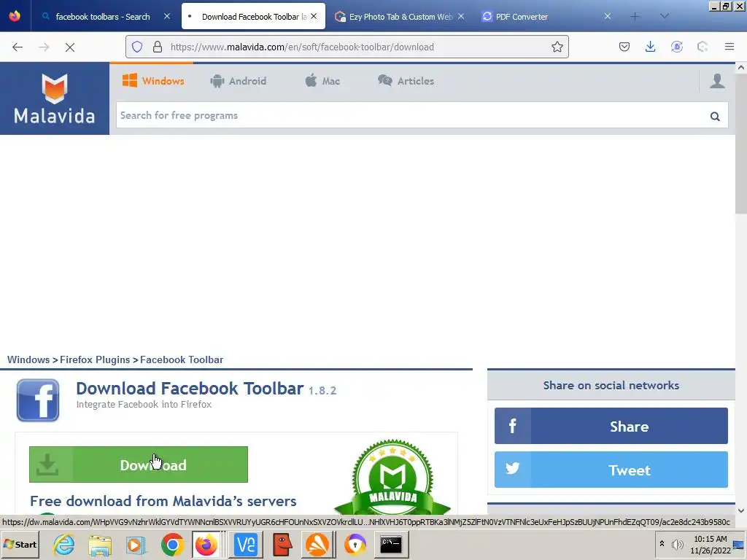
Task: Open the Malavida user account icon
Action: (718, 81)
